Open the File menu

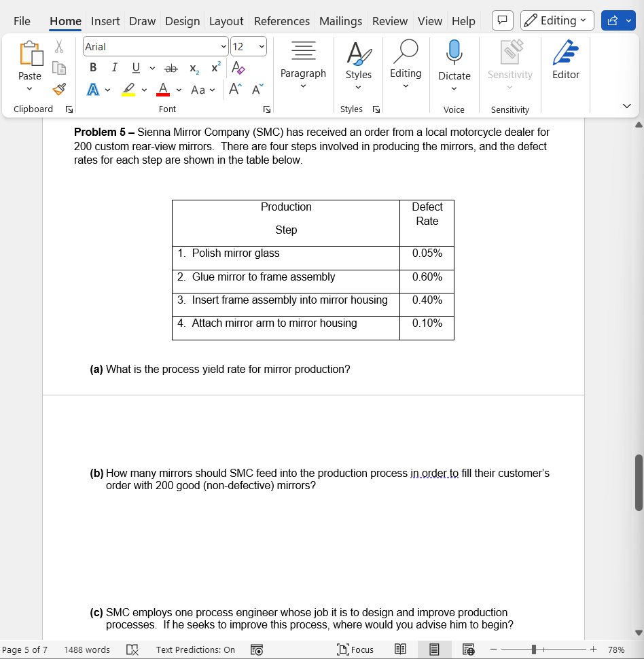click(x=22, y=21)
